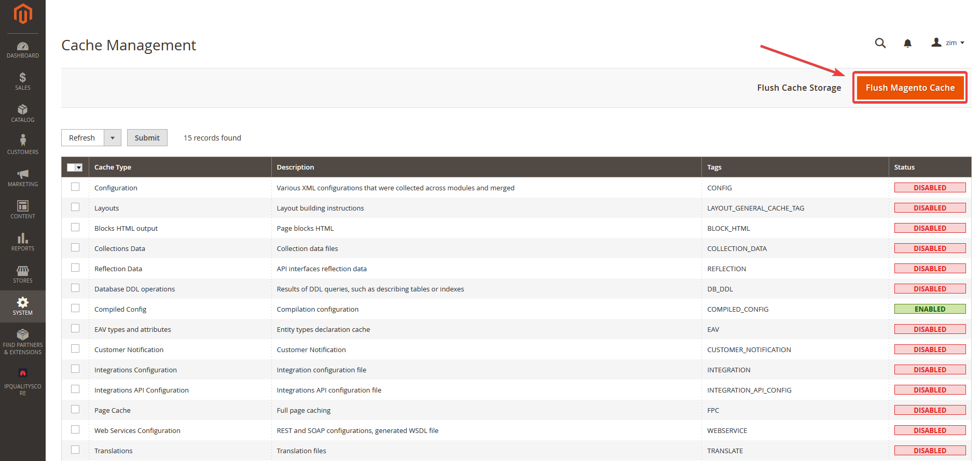This screenshot has width=980, height=461.
Task: Check the Collections Data checkbox
Action: [75, 247]
